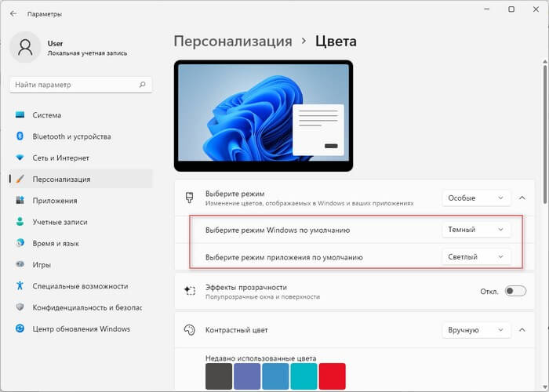Click the Центр обновления Windows update icon
This screenshot has width=549, height=392.
(20, 328)
